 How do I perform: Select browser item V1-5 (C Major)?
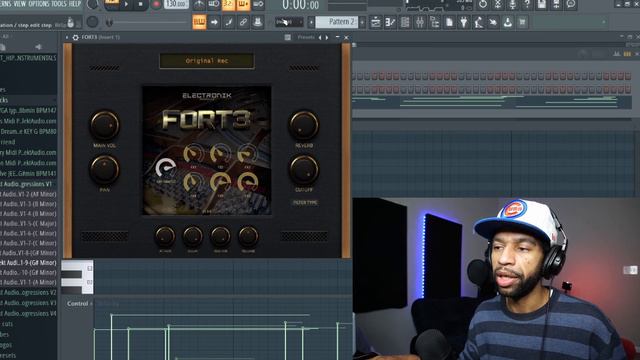pyautogui.click(x=28, y=224)
